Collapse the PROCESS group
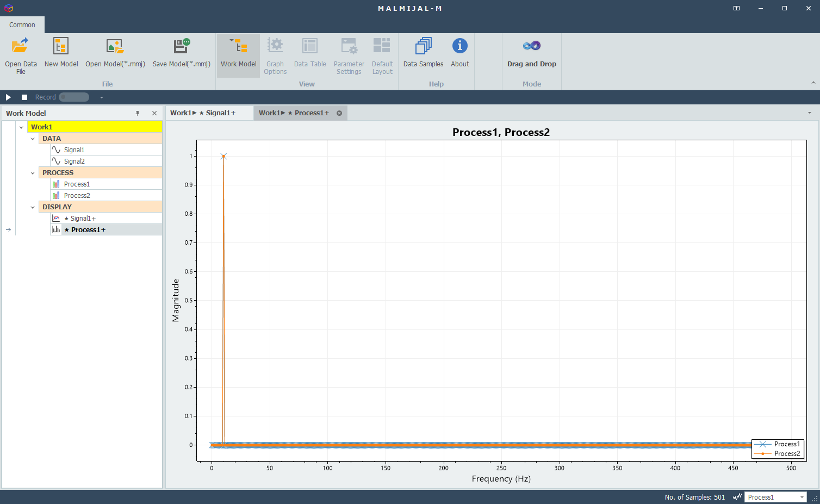 click(x=33, y=173)
